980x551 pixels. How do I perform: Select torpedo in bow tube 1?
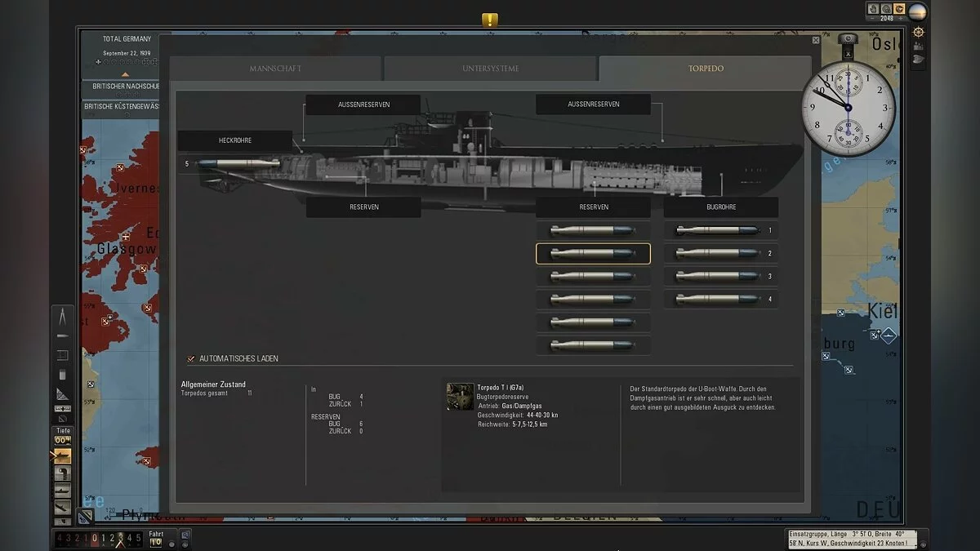(x=719, y=231)
